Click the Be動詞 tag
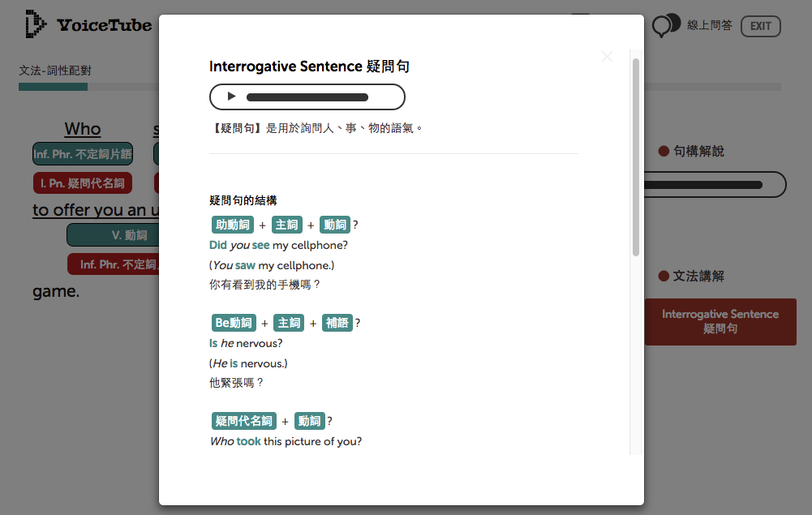This screenshot has width=812, height=515. 233,323
